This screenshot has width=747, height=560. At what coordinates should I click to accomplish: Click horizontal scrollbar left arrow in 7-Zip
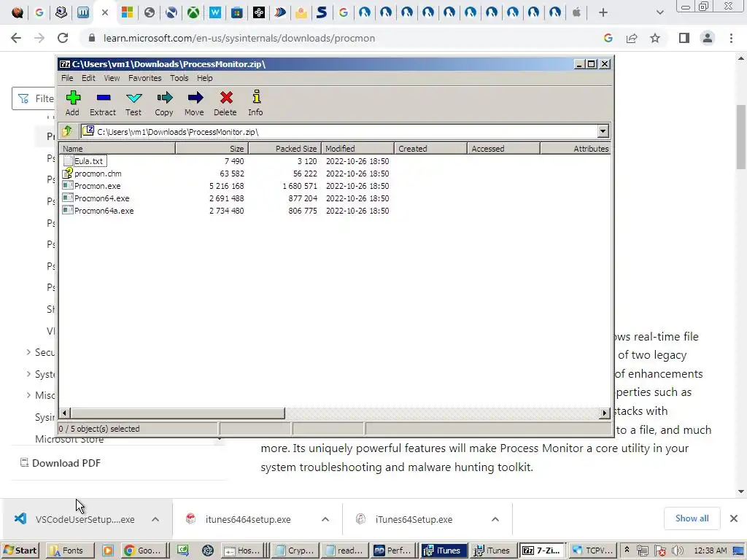[64, 413]
